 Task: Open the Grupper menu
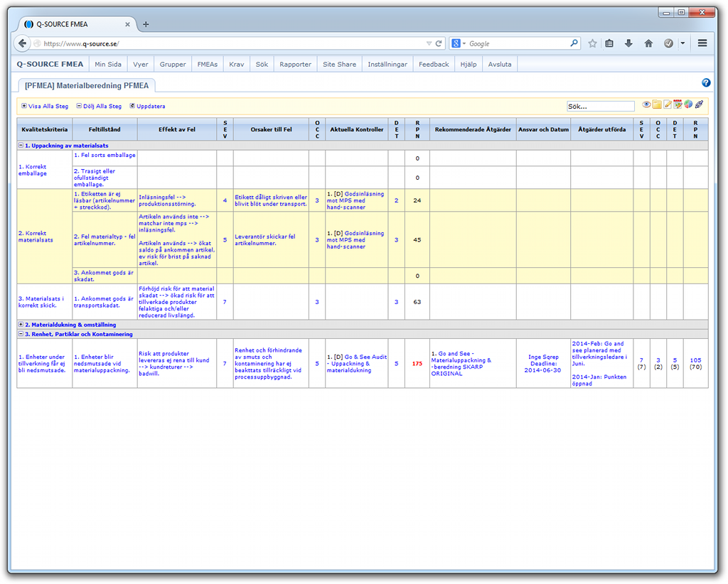(173, 65)
